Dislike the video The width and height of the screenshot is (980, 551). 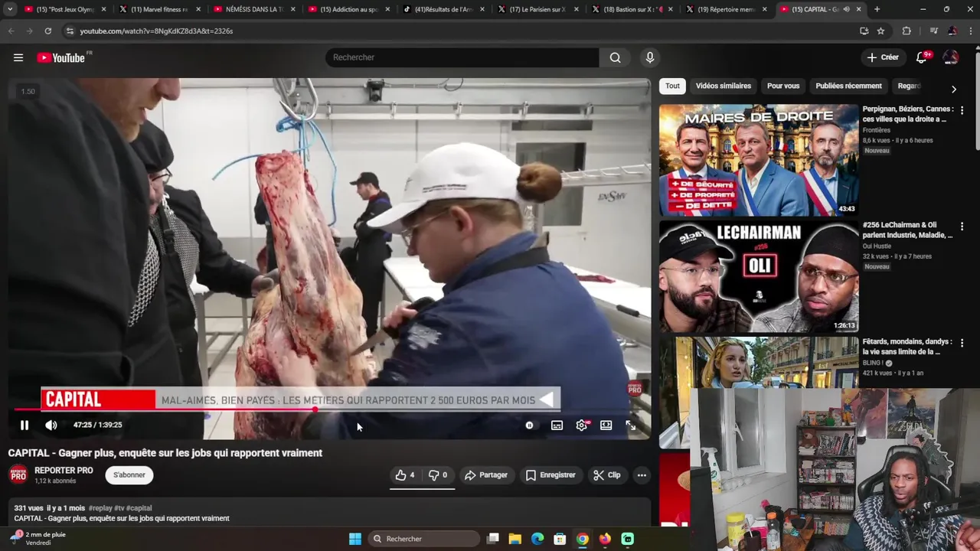coord(438,475)
